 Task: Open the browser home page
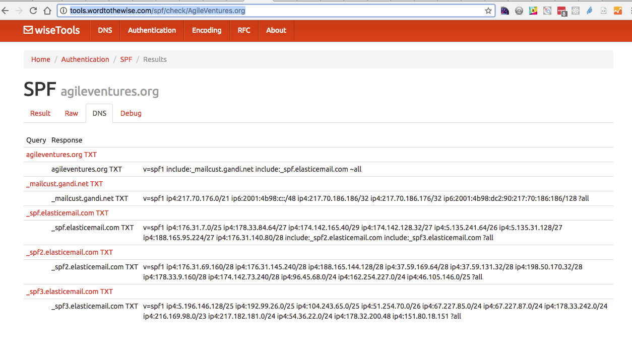[47, 11]
